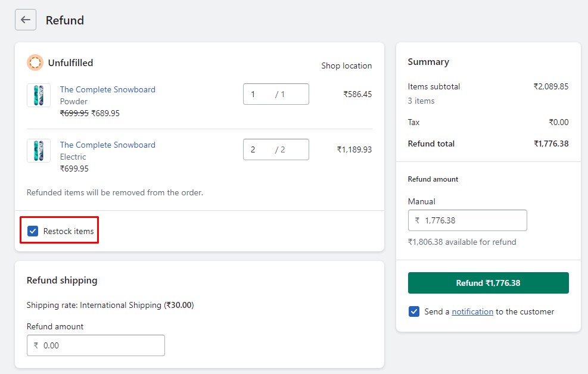
Task: Click the Restock items label text
Action: [x=69, y=231]
